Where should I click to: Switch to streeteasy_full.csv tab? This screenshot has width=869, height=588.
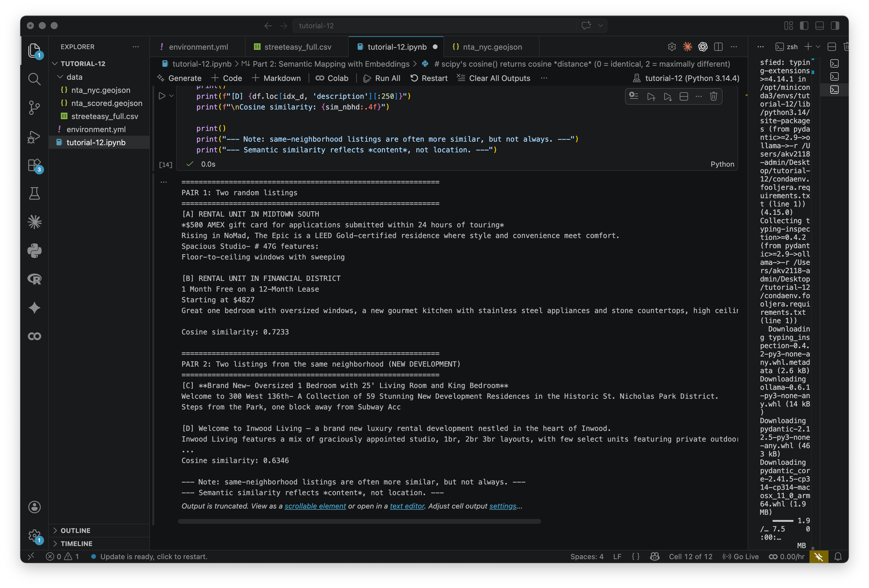tap(298, 47)
